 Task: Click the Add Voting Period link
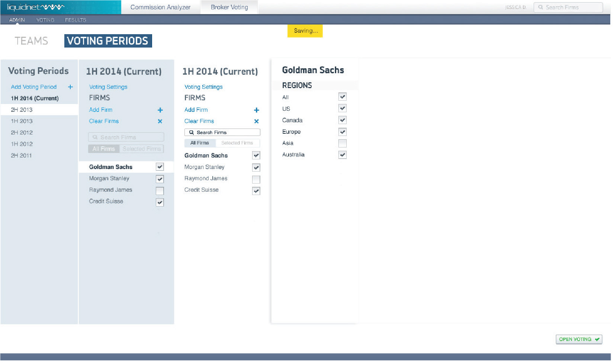(x=34, y=87)
